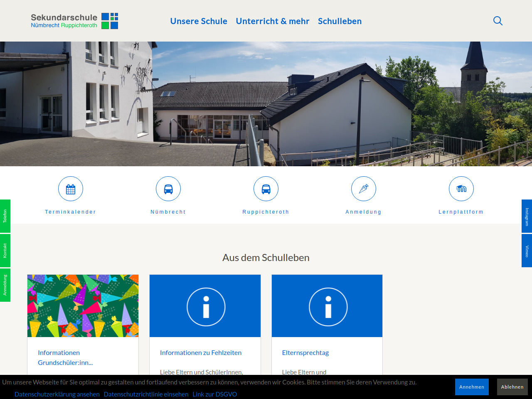Click the info icon above Elternsprechtag
The width and height of the screenshot is (532, 399).
[x=328, y=307]
